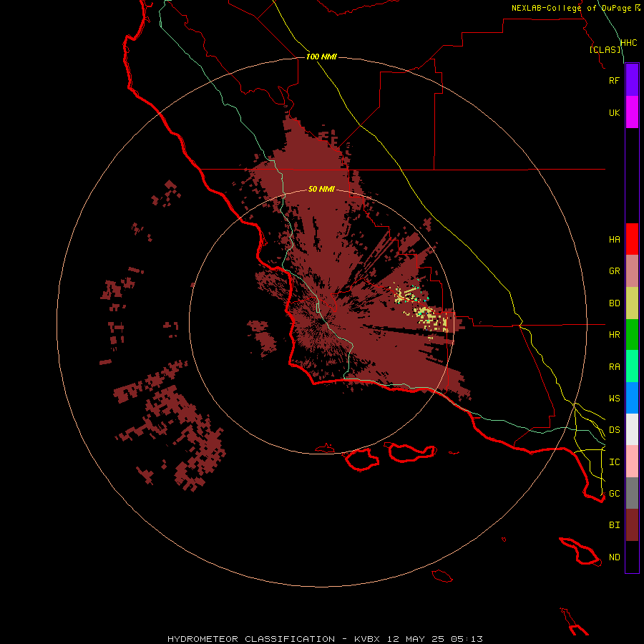The height and width of the screenshot is (644, 644).
Task: Click the GC legend label
Action: [614, 494]
